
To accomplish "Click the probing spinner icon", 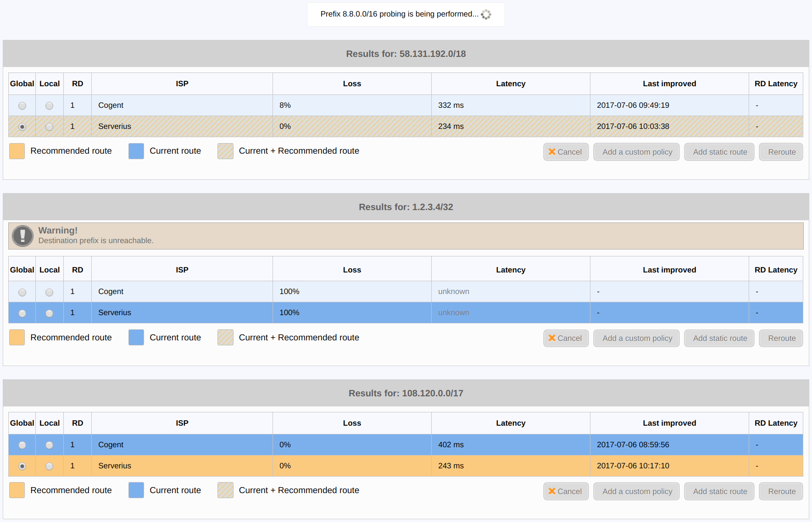I will click(486, 15).
